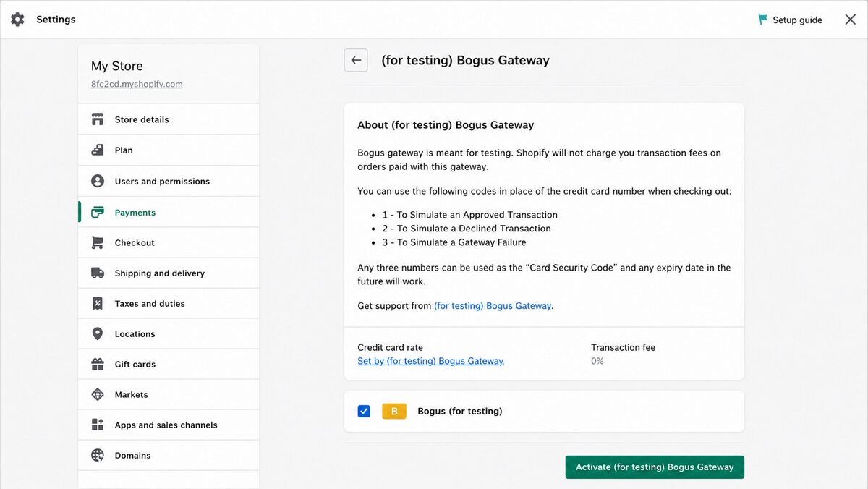
Task: Click the Users and permissions person icon
Action: tap(98, 181)
